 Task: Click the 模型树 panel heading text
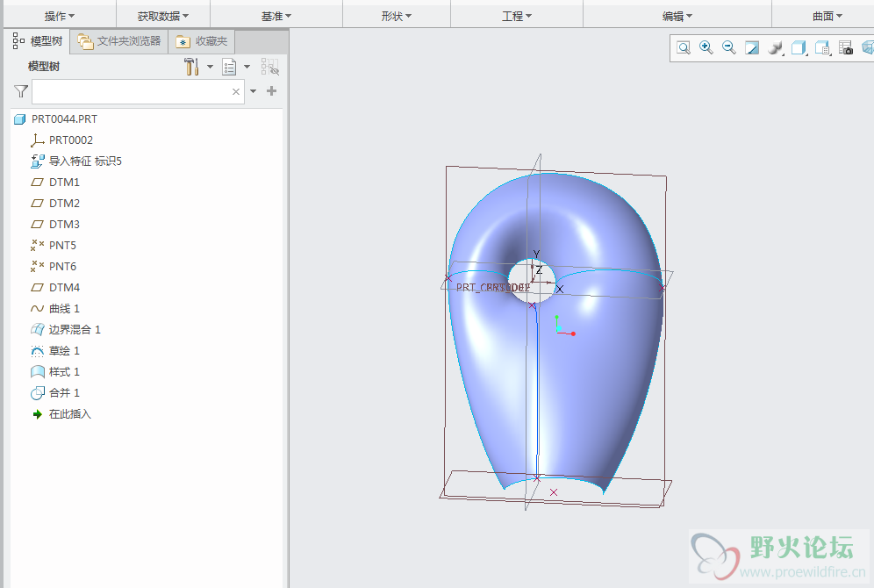coord(44,67)
